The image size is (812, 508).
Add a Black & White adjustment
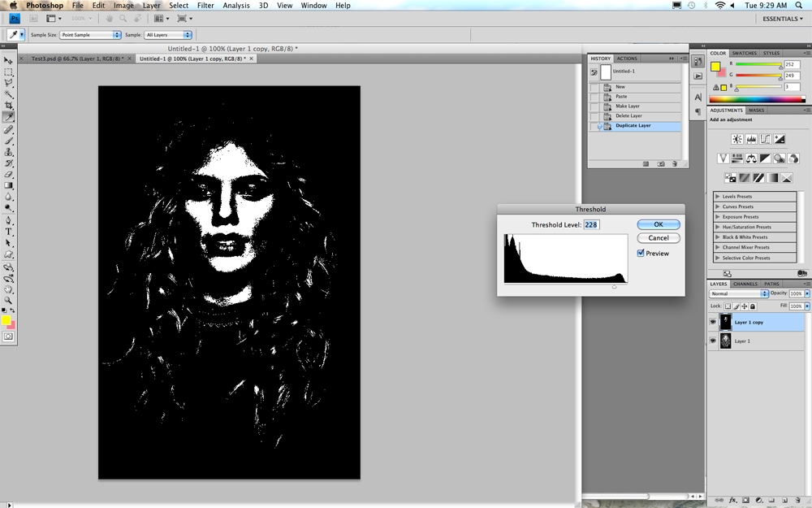[765, 158]
